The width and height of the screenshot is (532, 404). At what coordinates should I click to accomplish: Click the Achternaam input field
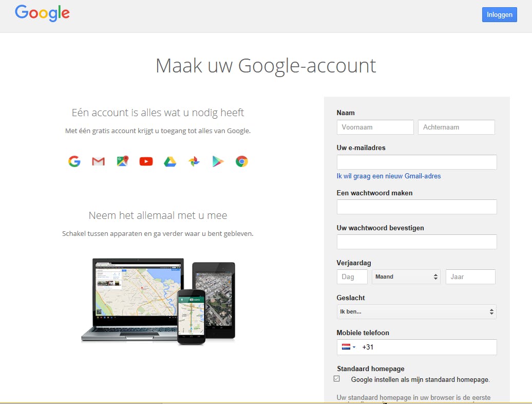click(x=457, y=127)
